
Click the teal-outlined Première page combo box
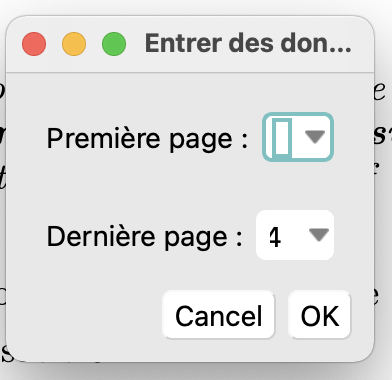tap(298, 137)
